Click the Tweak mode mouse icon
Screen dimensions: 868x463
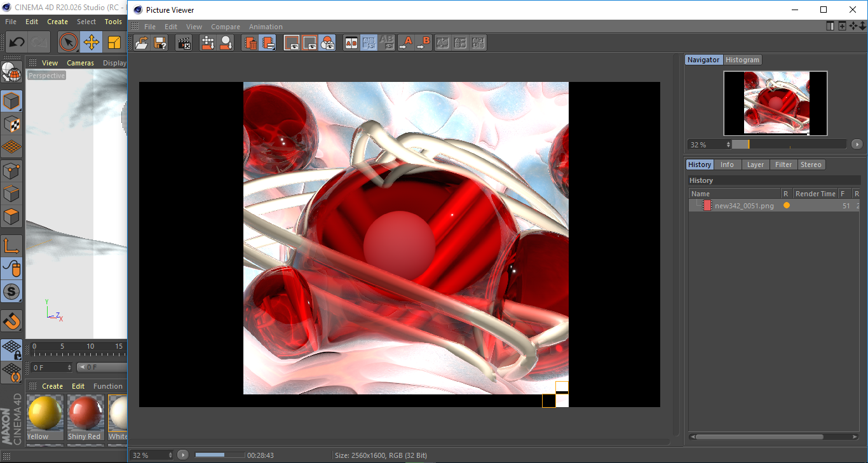pos(11,269)
